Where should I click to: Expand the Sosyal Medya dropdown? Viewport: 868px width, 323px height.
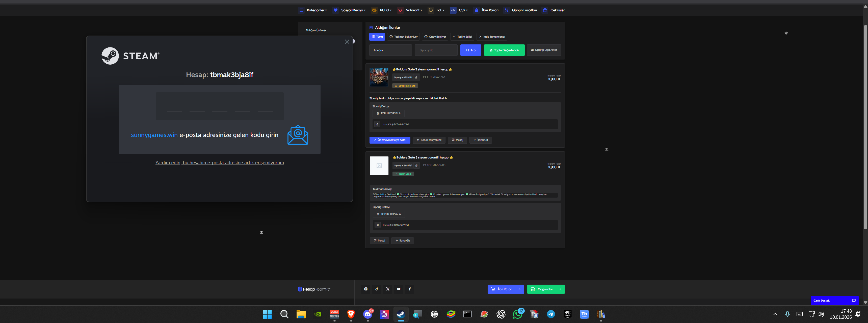coord(349,10)
